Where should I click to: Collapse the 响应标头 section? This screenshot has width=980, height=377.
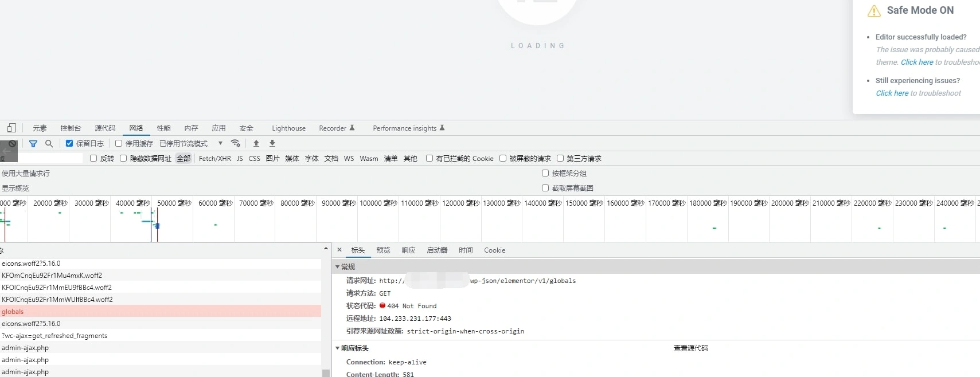click(338, 348)
